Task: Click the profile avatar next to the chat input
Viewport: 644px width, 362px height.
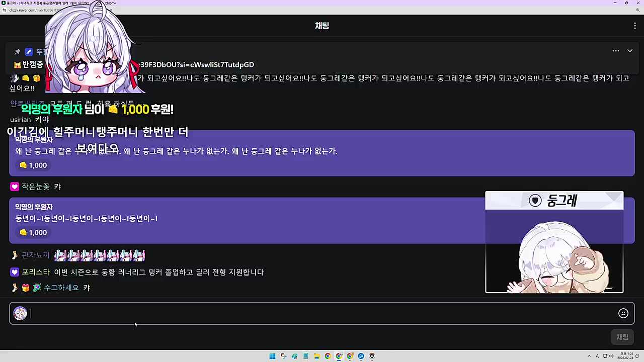Action: (20, 313)
